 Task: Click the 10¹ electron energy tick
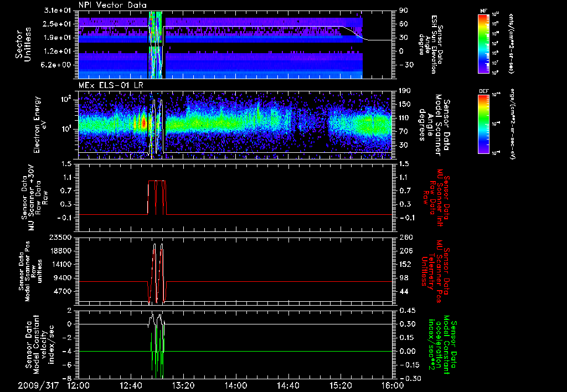pos(68,129)
